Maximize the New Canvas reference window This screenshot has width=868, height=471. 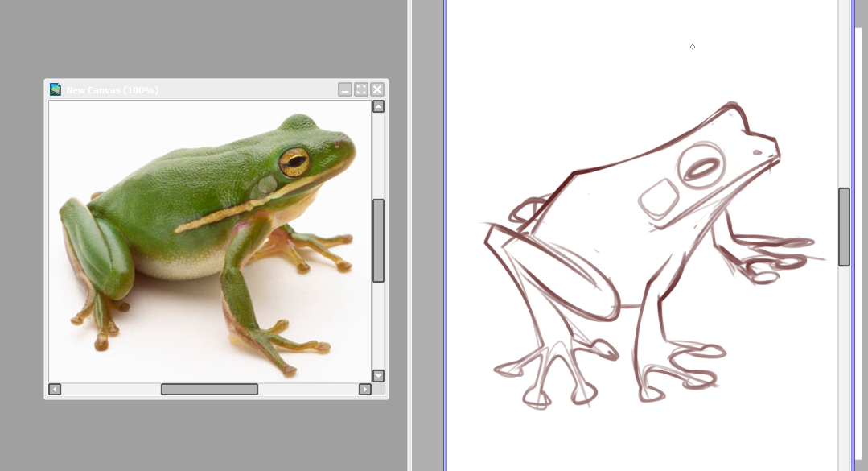(361, 89)
